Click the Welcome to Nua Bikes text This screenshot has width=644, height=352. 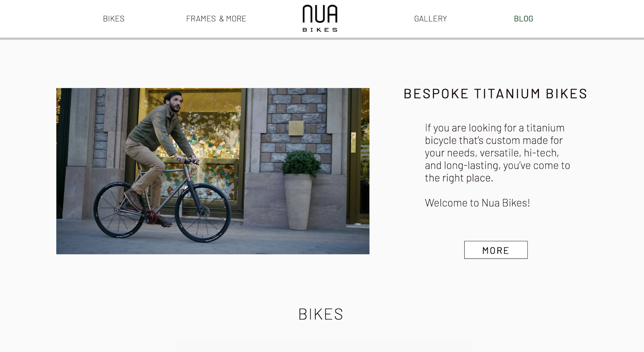pyautogui.click(x=477, y=203)
